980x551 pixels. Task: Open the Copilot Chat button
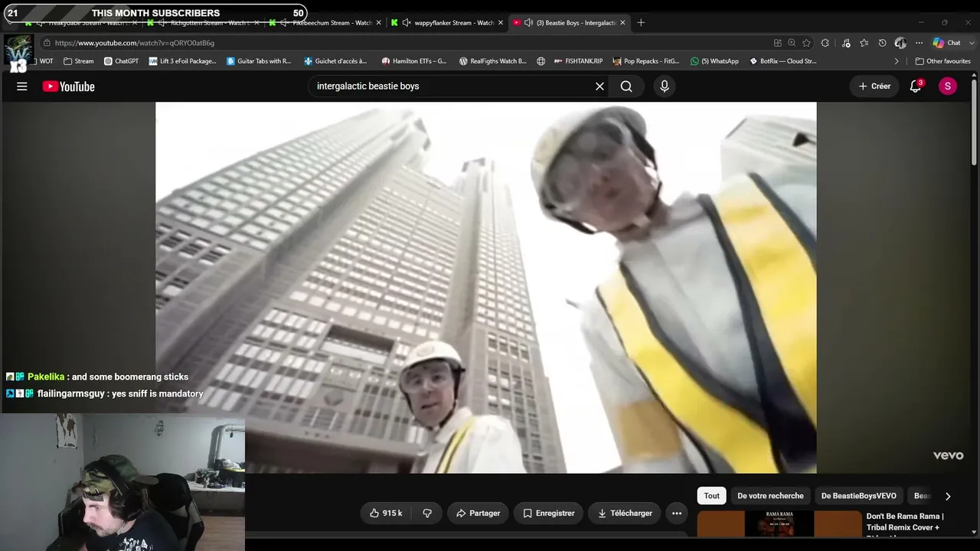[947, 43]
